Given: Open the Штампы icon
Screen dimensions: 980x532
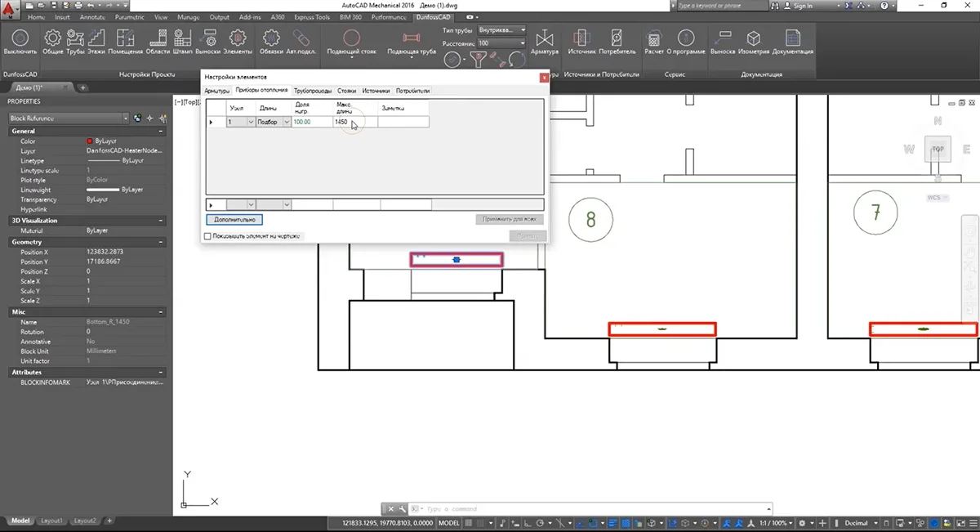Looking at the screenshot, I should point(184,38).
